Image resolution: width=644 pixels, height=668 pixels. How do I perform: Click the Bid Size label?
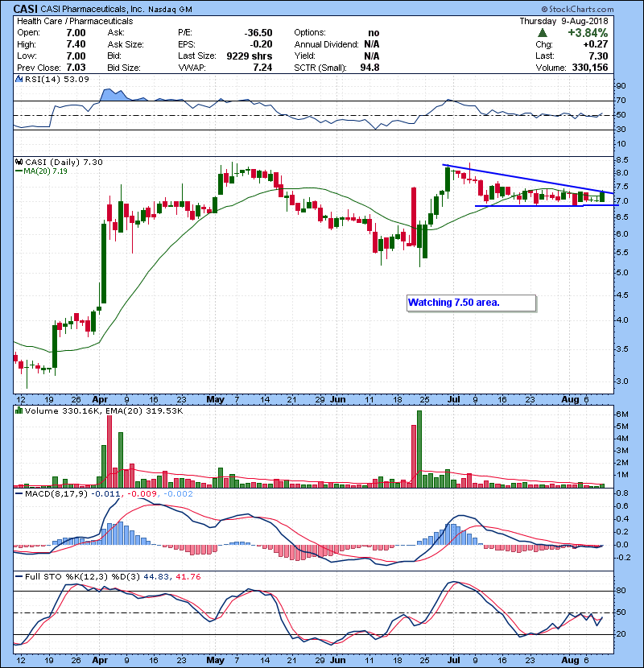[124, 68]
